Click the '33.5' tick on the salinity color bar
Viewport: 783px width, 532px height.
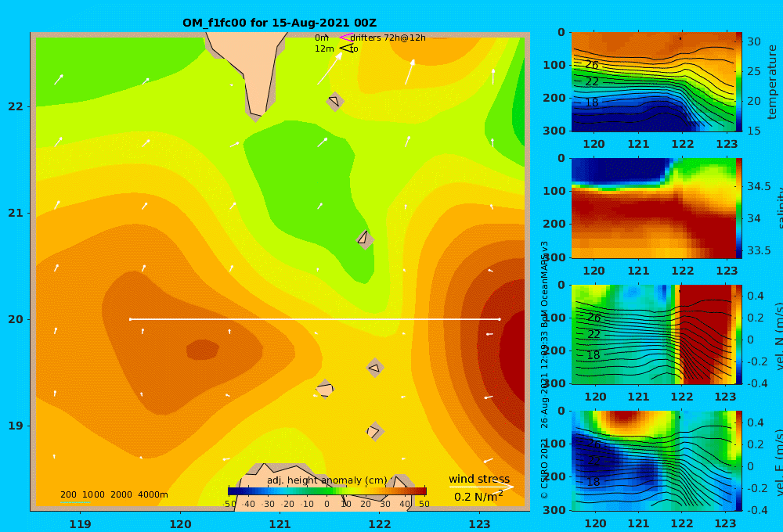tap(759, 250)
